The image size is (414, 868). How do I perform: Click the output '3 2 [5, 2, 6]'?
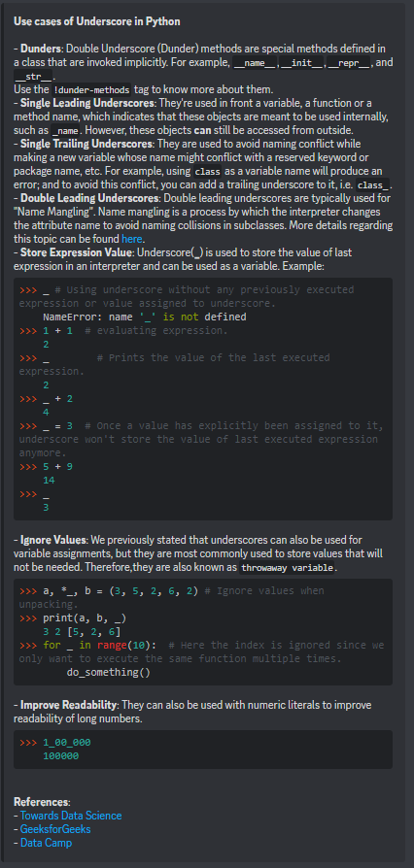82,632
